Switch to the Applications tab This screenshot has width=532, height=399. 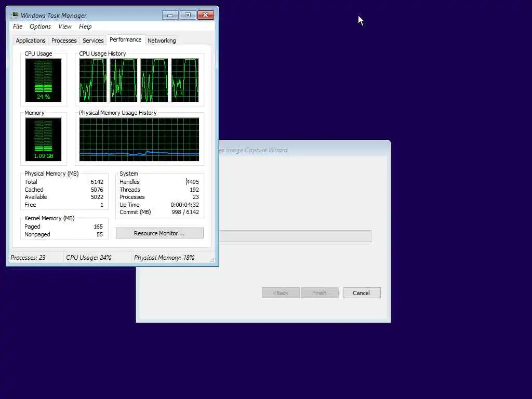(x=31, y=41)
